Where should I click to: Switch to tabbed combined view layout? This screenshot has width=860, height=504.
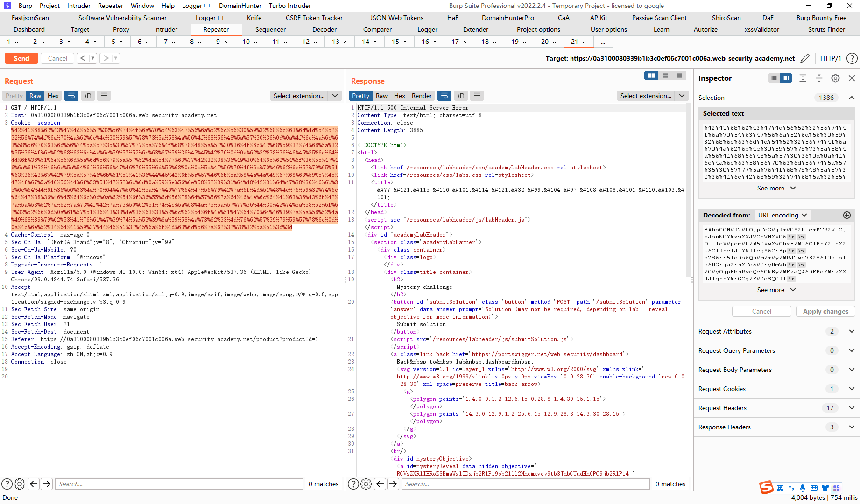(x=679, y=76)
